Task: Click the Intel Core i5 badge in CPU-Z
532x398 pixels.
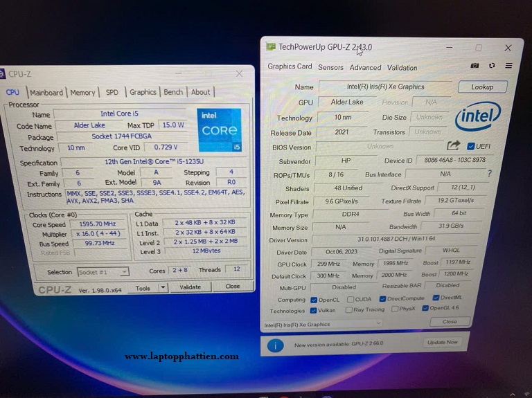Action: point(220,130)
